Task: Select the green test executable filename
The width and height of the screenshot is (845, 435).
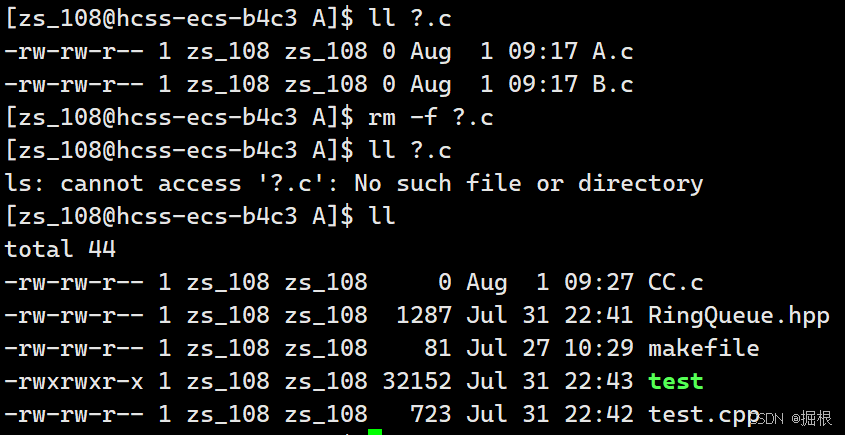Action: [676, 382]
